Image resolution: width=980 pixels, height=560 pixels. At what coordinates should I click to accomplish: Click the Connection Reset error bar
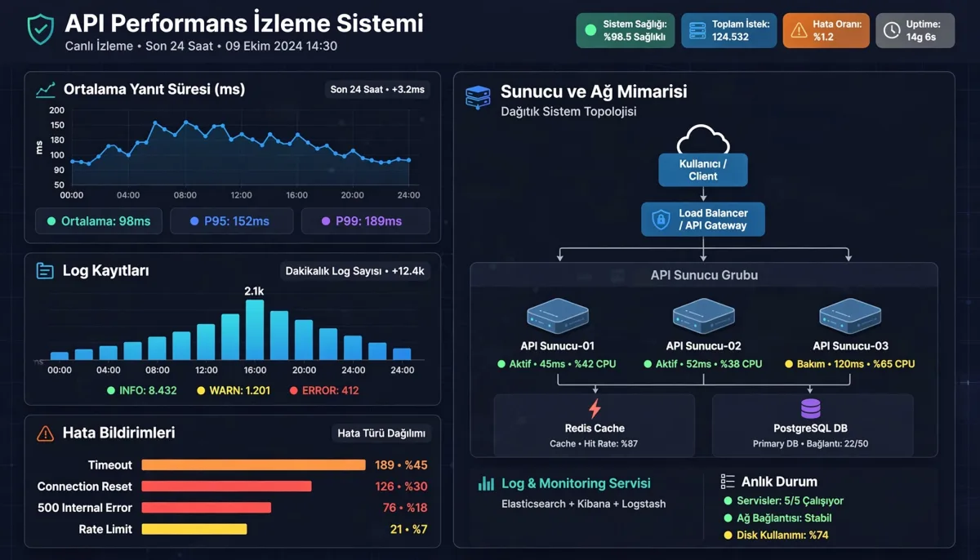226,486
